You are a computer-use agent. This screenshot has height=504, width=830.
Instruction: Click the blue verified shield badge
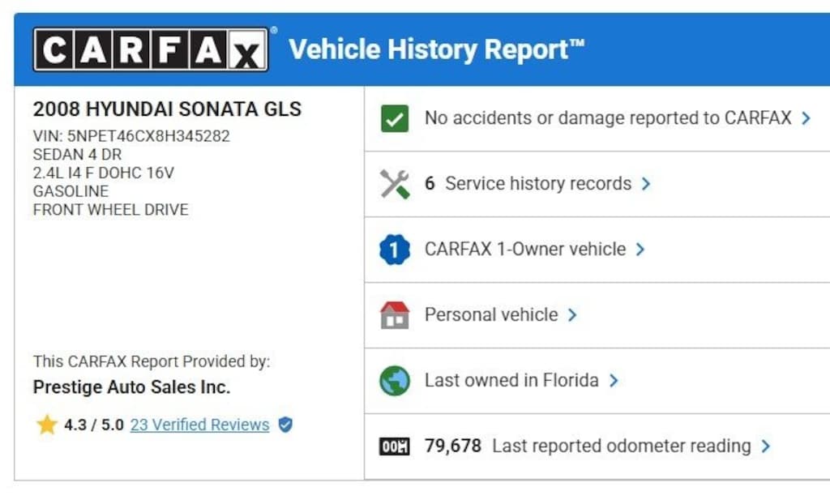click(285, 424)
